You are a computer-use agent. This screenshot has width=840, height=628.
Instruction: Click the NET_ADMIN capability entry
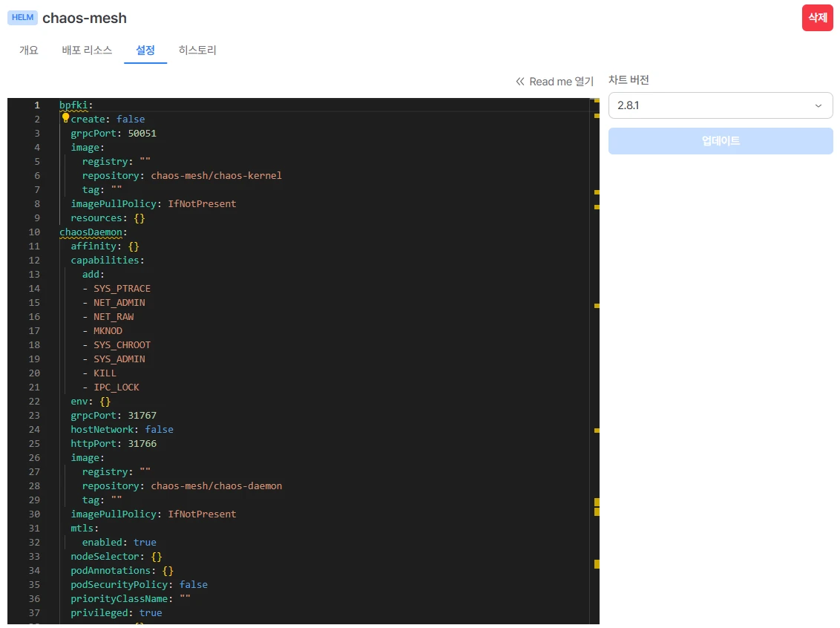(x=119, y=302)
